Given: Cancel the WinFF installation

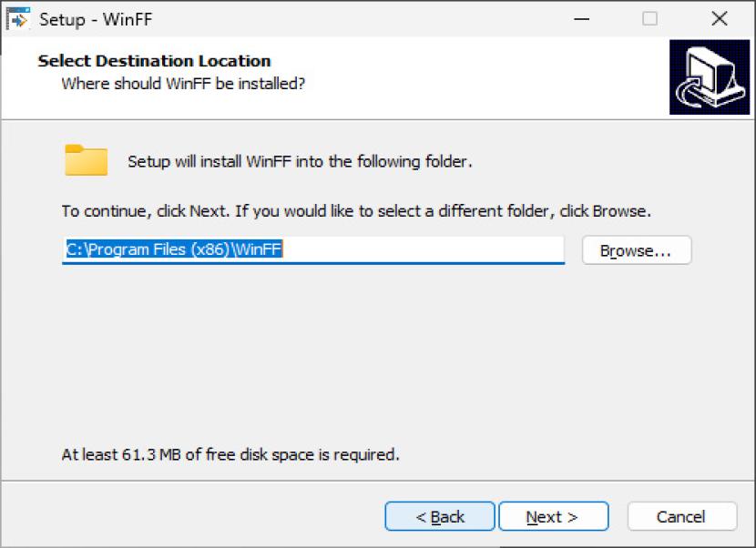Looking at the screenshot, I should tap(681, 516).
